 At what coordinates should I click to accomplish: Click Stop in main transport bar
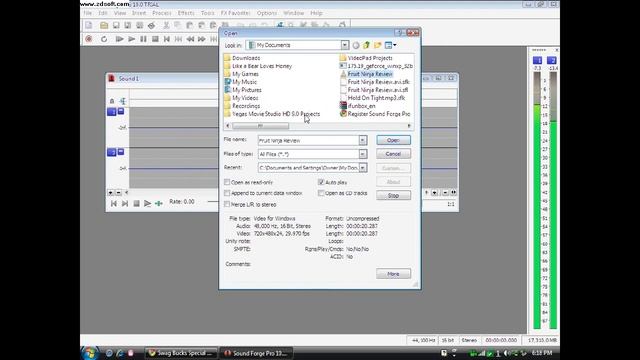click(155, 39)
